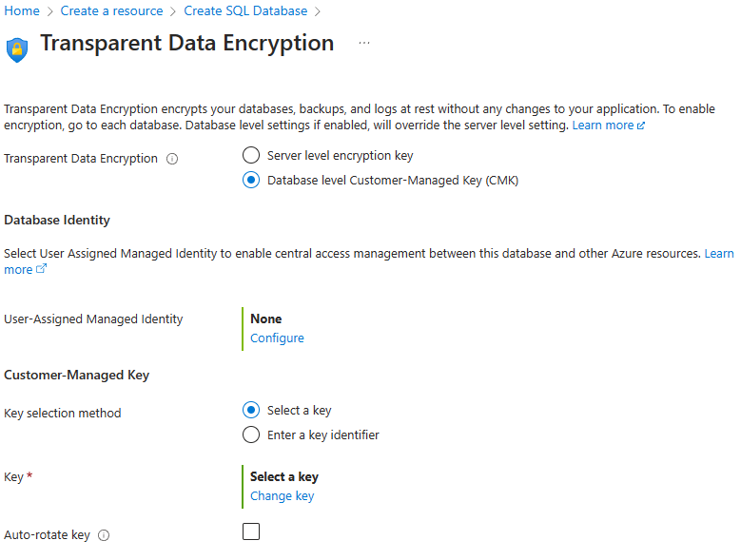
Task: Click info icon beside Transparent Data Encryption label
Action: pyautogui.click(x=172, y=159)
